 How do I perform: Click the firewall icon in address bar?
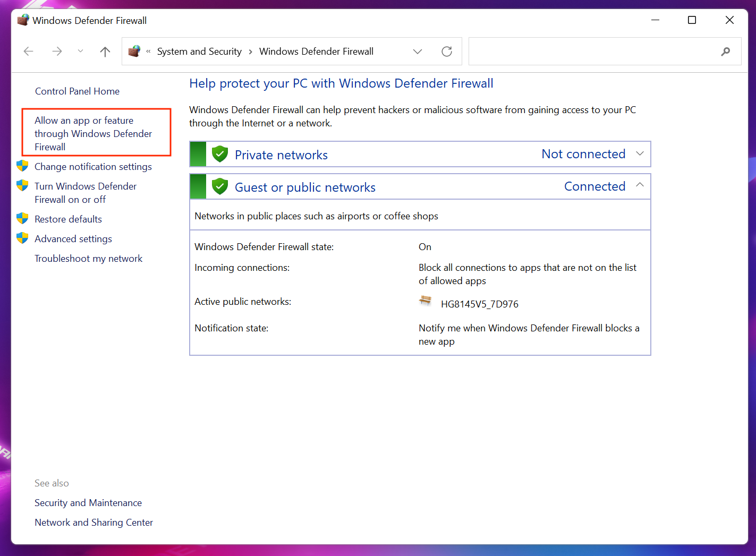pos(134,52)
